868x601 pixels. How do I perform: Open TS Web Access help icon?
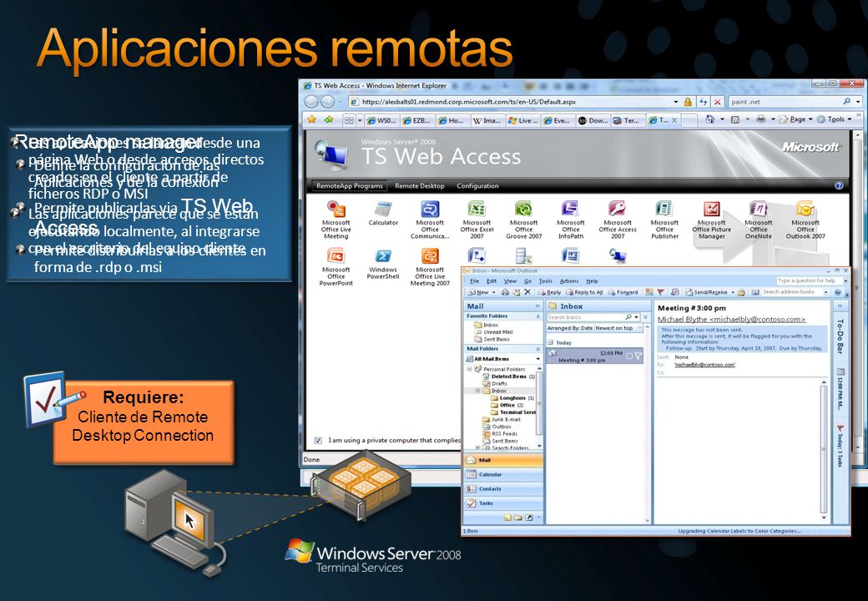[x=839, y=186]
